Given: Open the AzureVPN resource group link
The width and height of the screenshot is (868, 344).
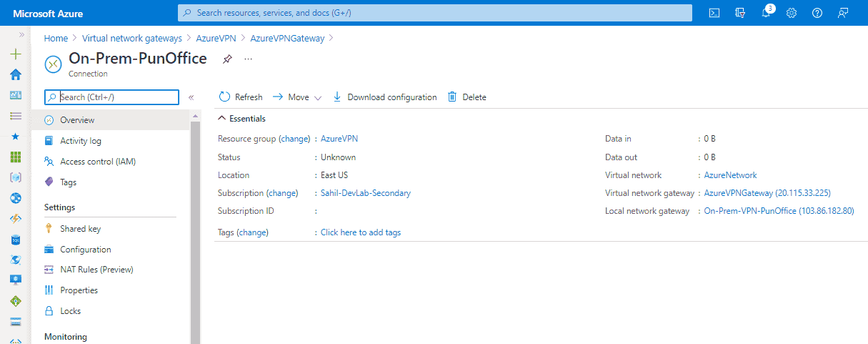Looking at the screenshot, I should pos(339,139).
